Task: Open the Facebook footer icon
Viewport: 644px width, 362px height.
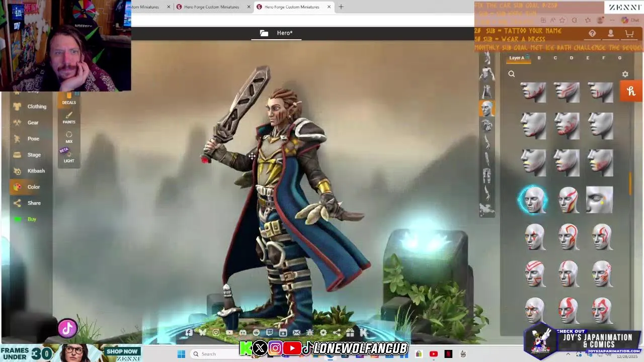Action: click(189, 332)
